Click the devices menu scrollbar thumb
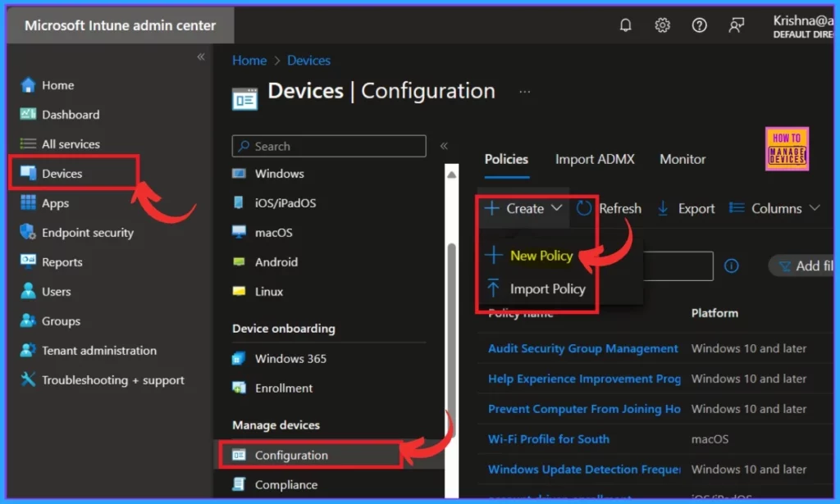The width and height of the screenshot is (840, 504). [x=452, y=339]
